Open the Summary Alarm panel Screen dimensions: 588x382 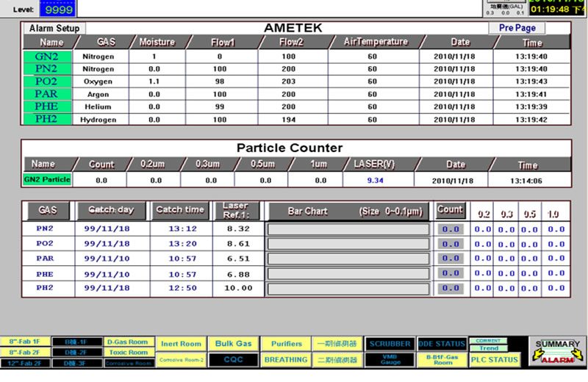pyautogui.click(x=557, y=351)
